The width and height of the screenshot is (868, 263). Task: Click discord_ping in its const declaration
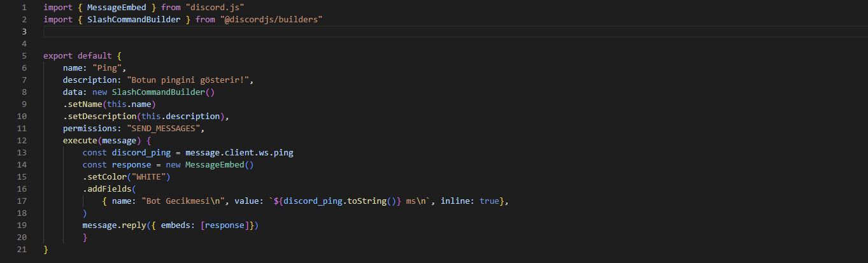[141, 153]
